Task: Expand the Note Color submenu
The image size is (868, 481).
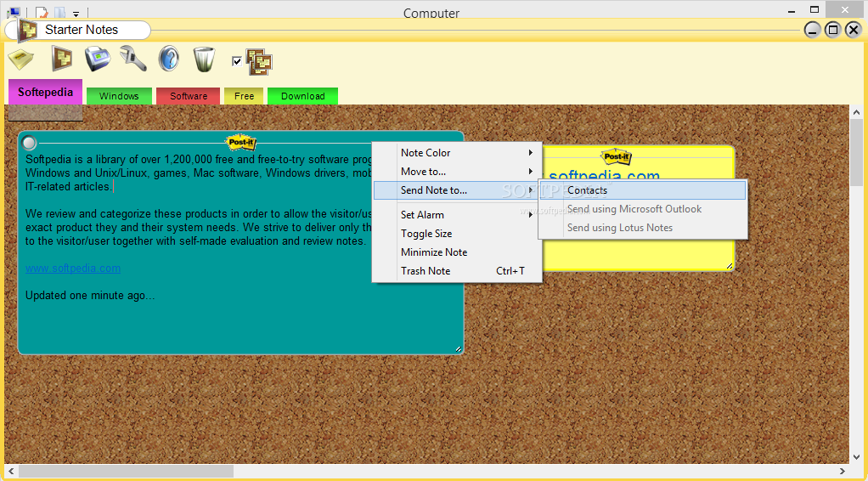Action: tap(457, 153)
